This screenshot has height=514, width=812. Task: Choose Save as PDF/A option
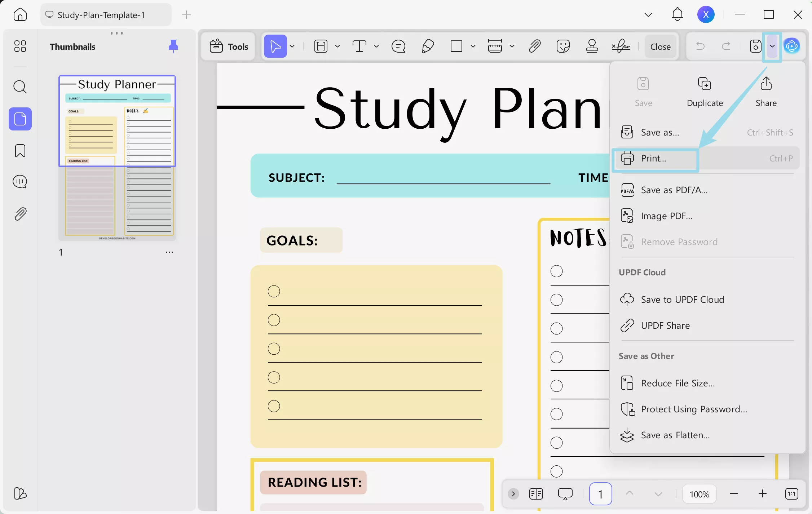pyautogui.click(x=674, y=190)
